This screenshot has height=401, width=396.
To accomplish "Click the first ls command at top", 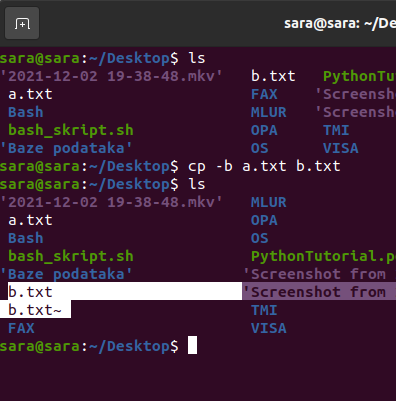I will pos(197,58).
